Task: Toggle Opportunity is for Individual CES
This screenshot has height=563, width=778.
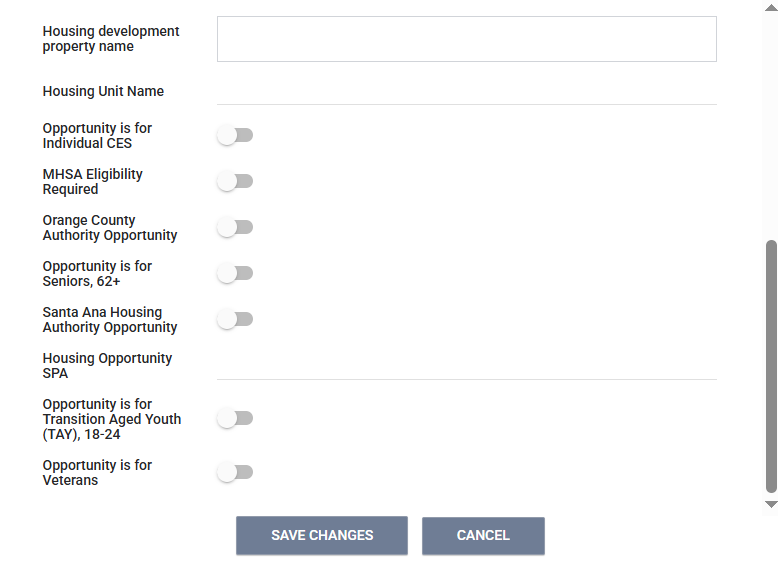Action: [x=235, y=135]
